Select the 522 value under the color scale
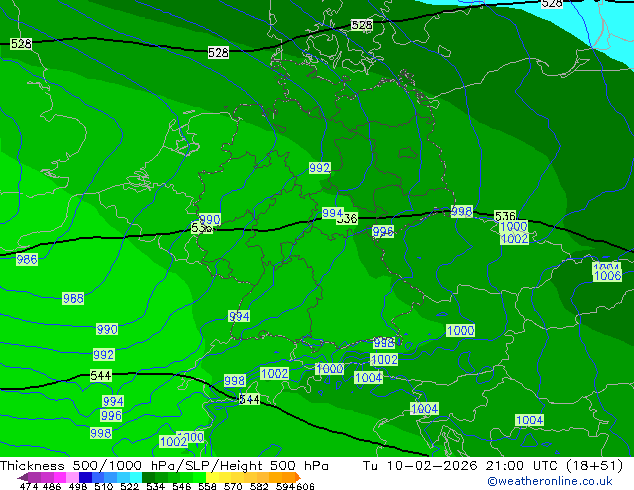Image resolution: width=634 pixels, height=490 pixels. coord(129,486)
